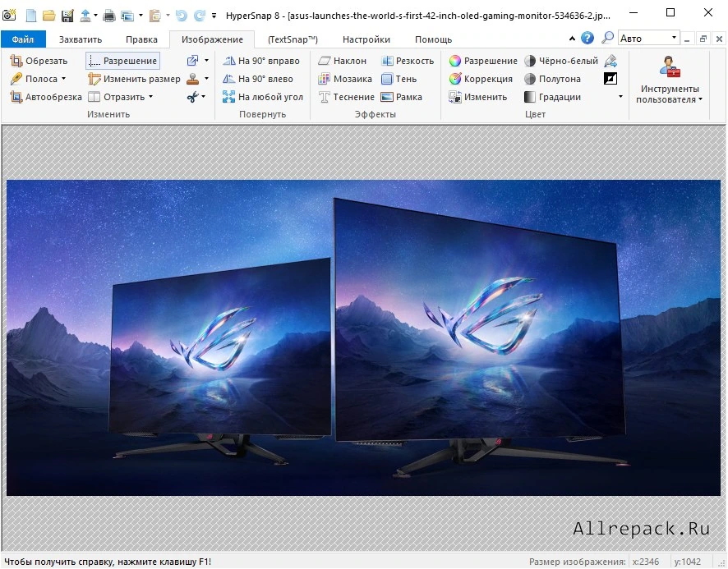Collapse the ribbon with the up arrow
Screen dimensions: 728x569
(572, 39)
